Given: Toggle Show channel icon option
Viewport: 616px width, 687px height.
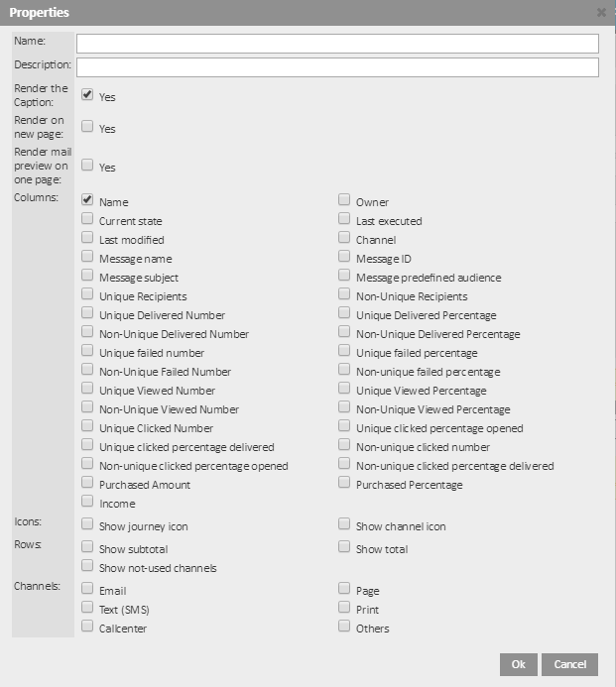Looking at the screenshot, I should pyautogui.click(x=344, y=524).
